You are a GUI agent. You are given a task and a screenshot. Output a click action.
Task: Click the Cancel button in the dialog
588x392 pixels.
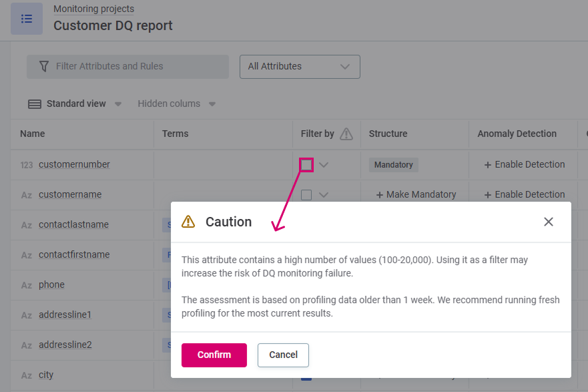coord(283,355)
